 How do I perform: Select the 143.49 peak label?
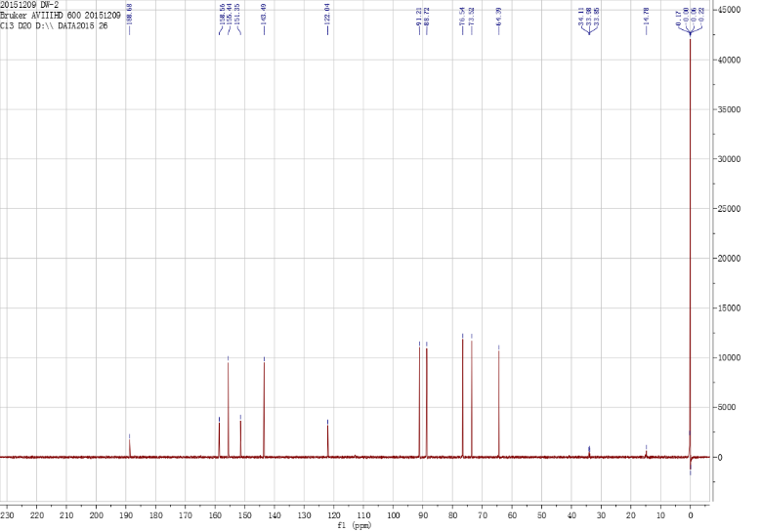tap(264, 14)
